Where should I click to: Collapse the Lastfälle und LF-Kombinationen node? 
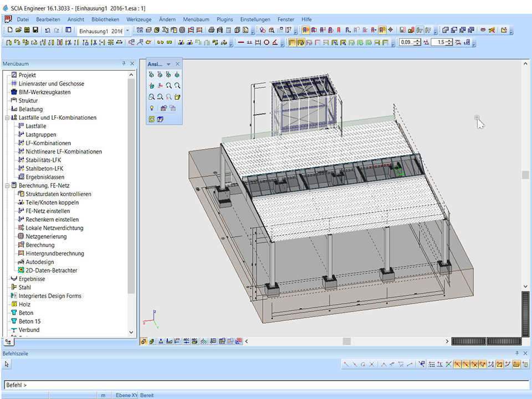pyautogui.click(x=7, y=117)
